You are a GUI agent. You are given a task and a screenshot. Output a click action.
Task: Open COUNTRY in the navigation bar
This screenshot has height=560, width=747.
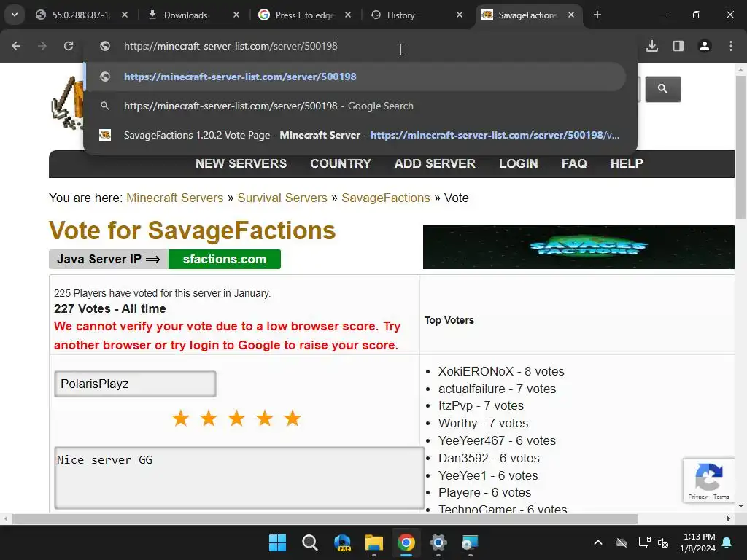341,164
